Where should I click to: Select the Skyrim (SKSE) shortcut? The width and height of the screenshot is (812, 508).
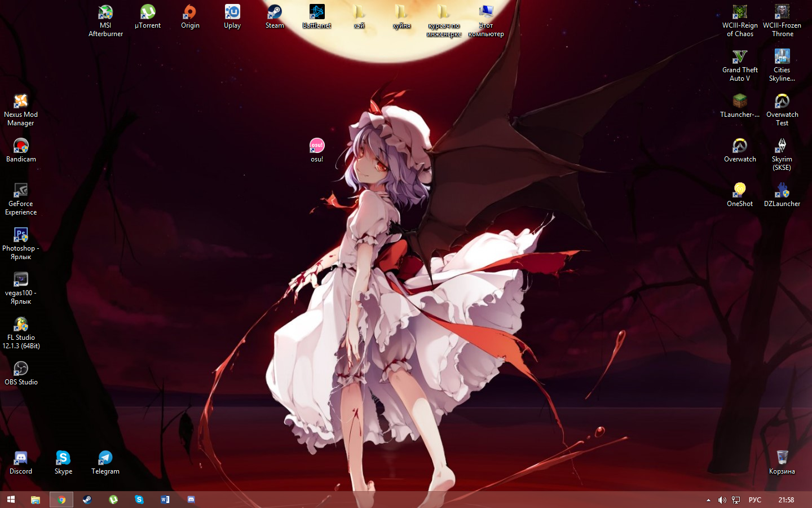pyautogui.click(x=782, y=154)
